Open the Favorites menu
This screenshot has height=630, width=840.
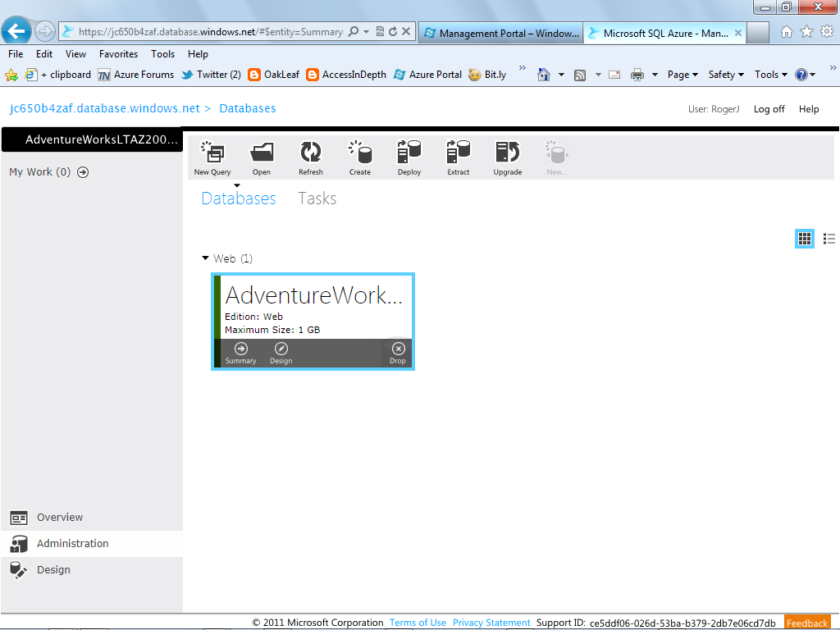[x=118, y=54]
